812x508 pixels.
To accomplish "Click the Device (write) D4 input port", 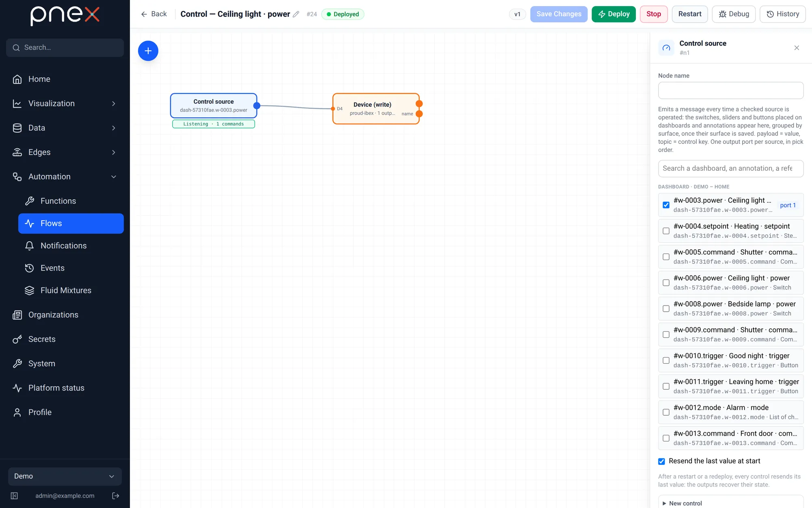I will (333, 109).
